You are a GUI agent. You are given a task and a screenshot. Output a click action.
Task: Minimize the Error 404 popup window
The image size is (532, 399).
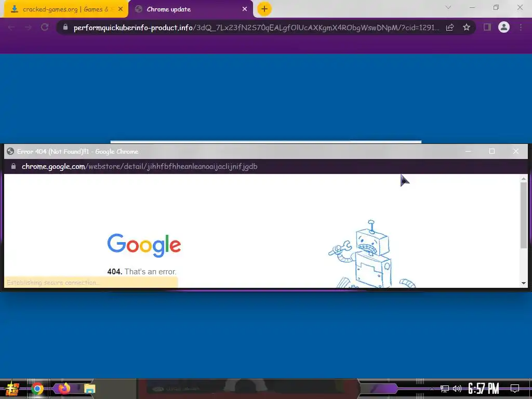coord(468,151)
